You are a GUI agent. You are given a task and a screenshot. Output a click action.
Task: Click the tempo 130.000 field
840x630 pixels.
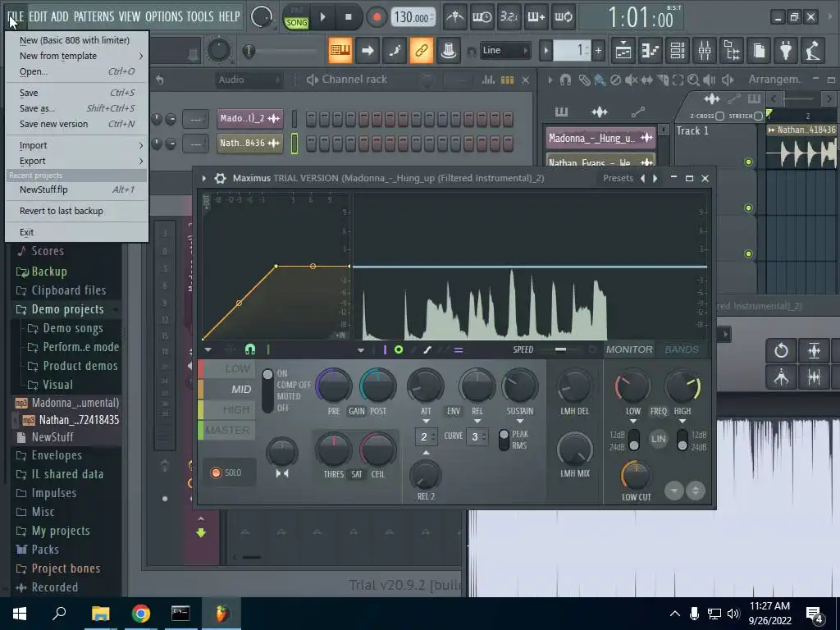coord(412,17)
